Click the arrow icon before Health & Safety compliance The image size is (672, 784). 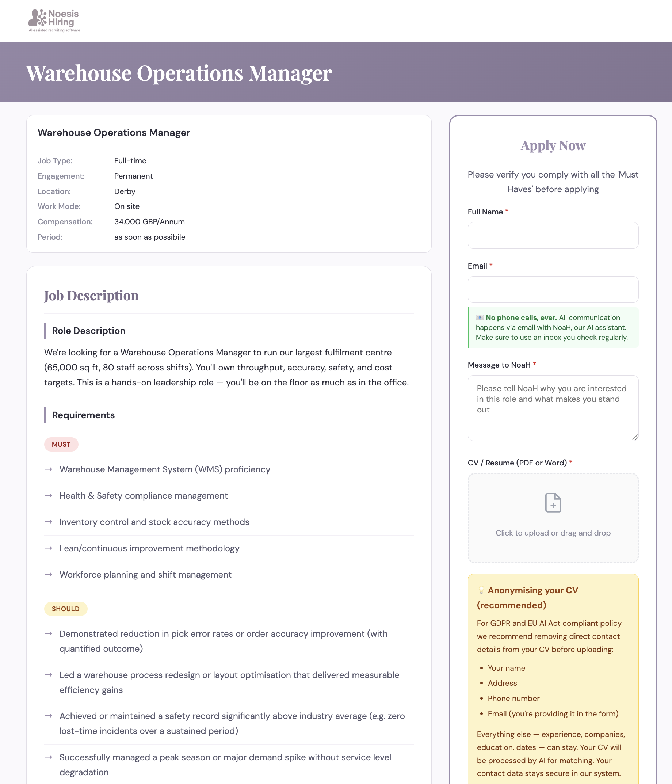coord(49,495)
